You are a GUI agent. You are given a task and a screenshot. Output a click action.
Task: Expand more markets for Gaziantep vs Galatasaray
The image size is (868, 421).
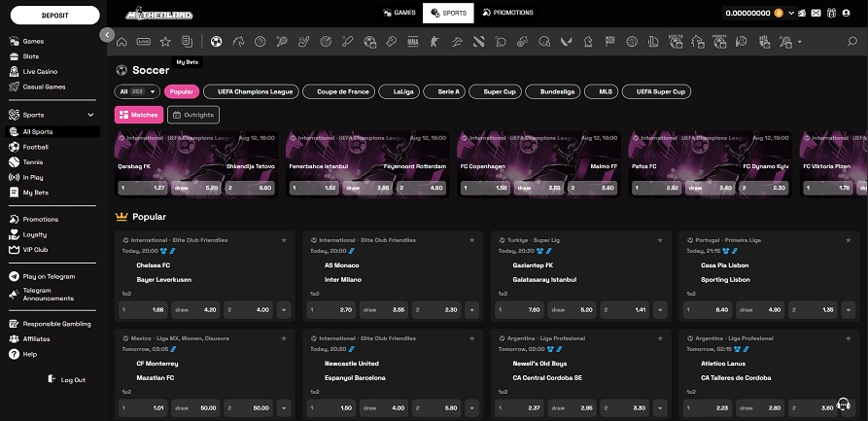click(x=660, y=310)
